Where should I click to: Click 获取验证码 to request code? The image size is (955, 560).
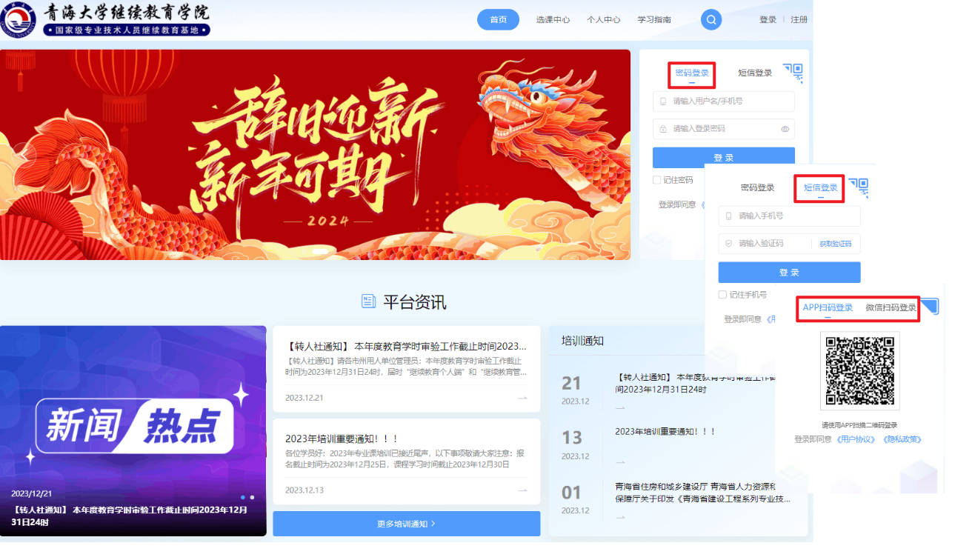click(x=835, y=244)
